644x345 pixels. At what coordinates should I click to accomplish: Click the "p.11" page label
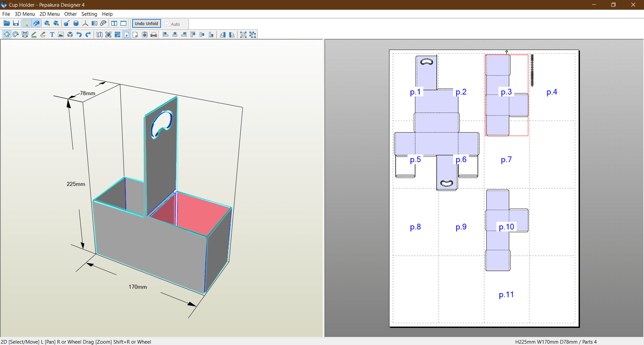pyautogui.click(x=506, y=295)
